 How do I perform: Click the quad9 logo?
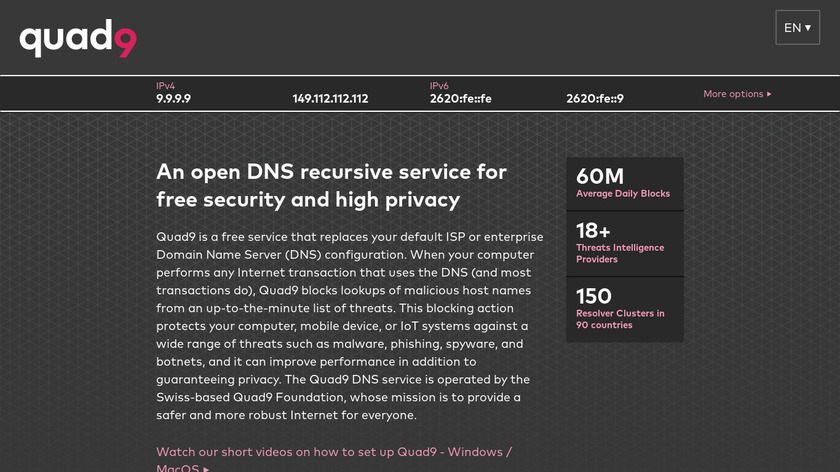(78, 38)
